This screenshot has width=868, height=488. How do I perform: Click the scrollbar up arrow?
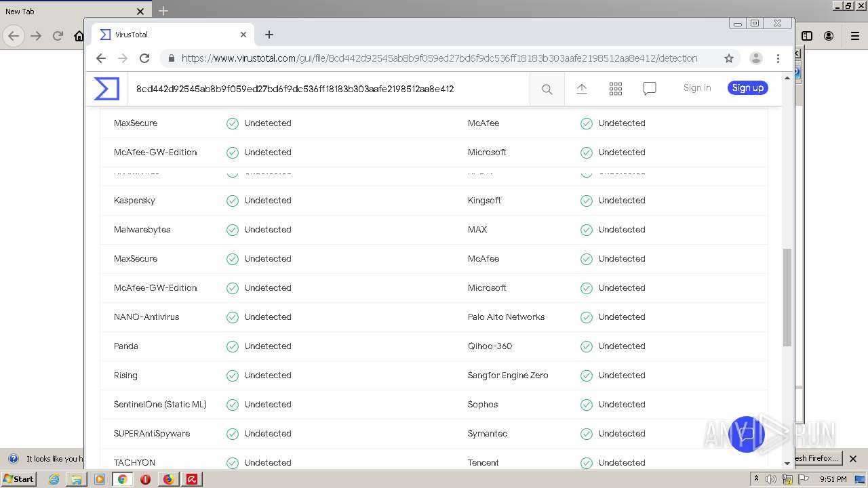(x=787, y=78)
